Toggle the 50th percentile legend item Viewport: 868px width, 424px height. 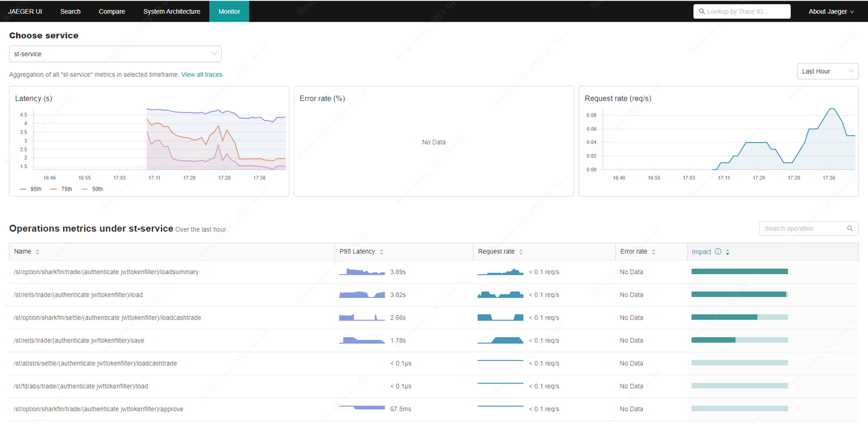92,189
